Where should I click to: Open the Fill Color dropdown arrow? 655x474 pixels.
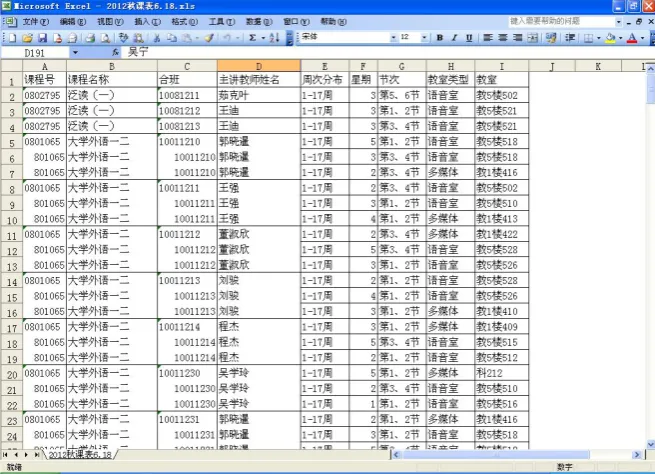point(620,38)
